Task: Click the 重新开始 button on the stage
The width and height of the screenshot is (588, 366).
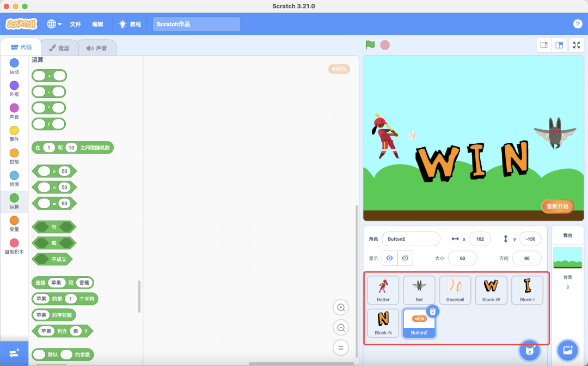Action: pos(558,206)
